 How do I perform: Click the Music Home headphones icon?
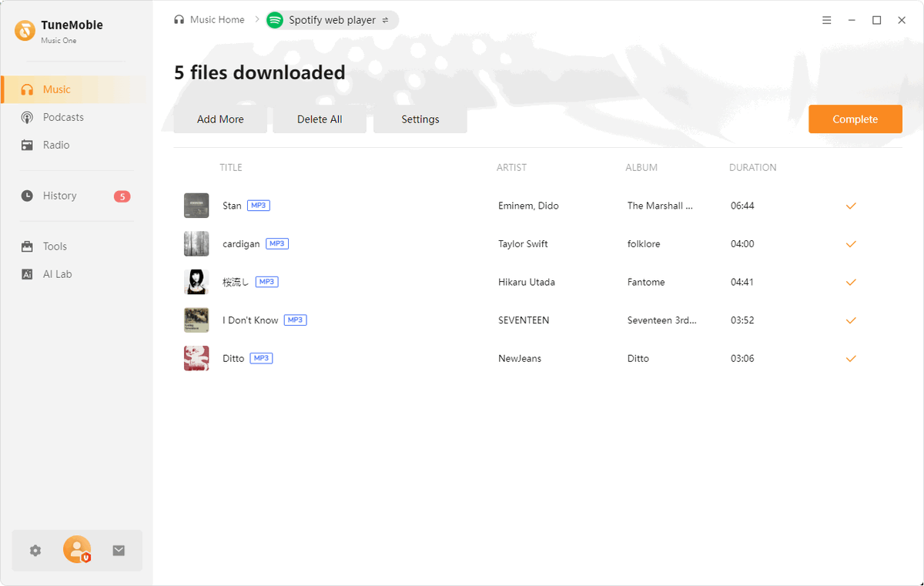click(x=179, y=20)
